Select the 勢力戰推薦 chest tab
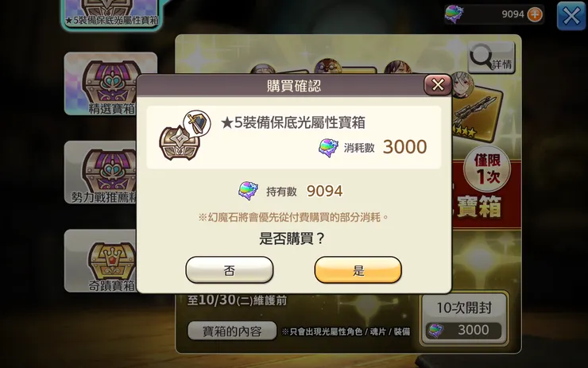Screen dimensions: 588x368 tap(100, 172)
